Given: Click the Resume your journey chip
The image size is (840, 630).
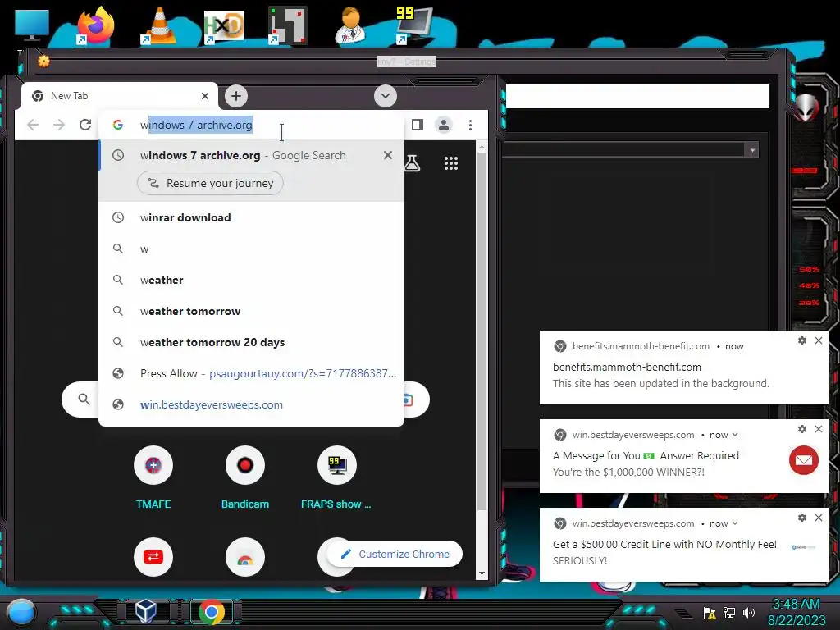Looking at the screenshot, I should pyautogui.click(x=210, y=183).
